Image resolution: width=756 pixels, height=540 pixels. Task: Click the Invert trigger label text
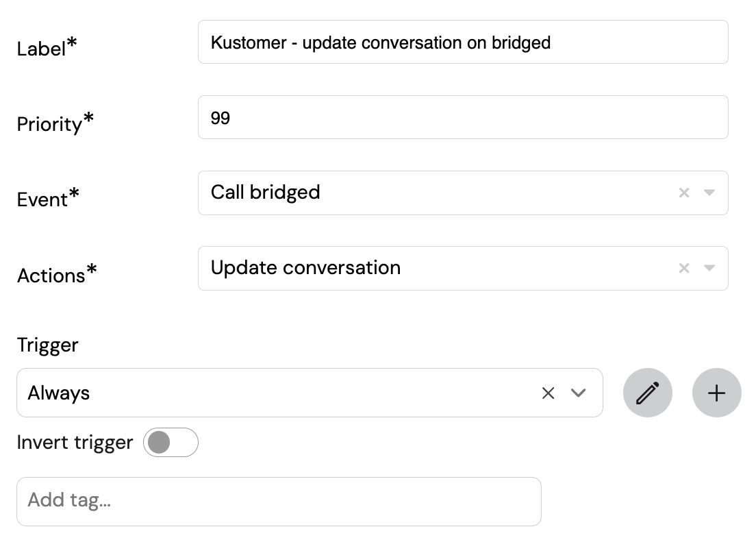(75, 443)
